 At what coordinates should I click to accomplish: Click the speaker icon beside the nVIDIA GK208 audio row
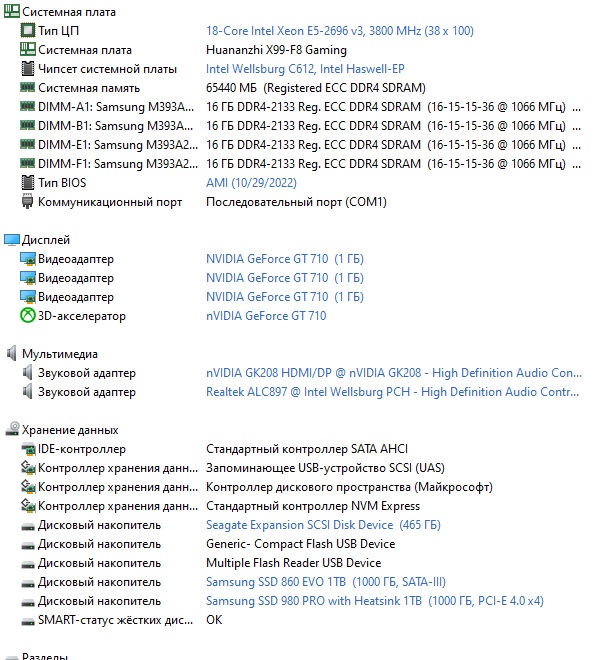(x=27, y=372)
